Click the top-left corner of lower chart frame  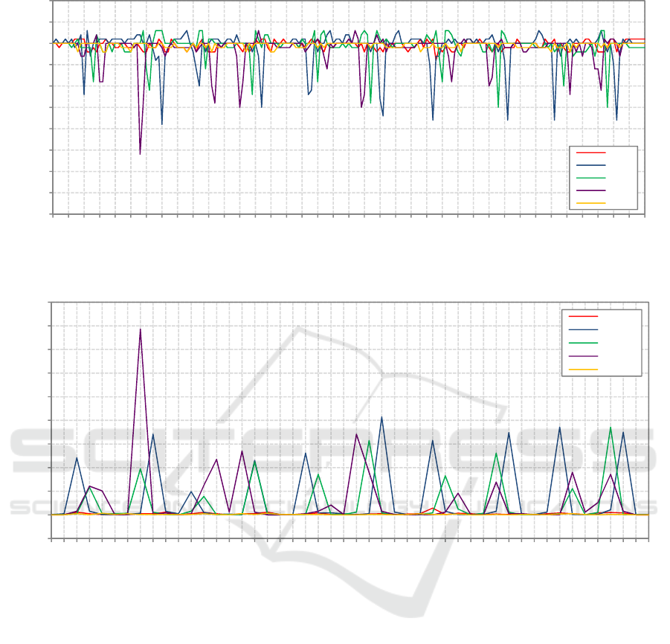51,303
